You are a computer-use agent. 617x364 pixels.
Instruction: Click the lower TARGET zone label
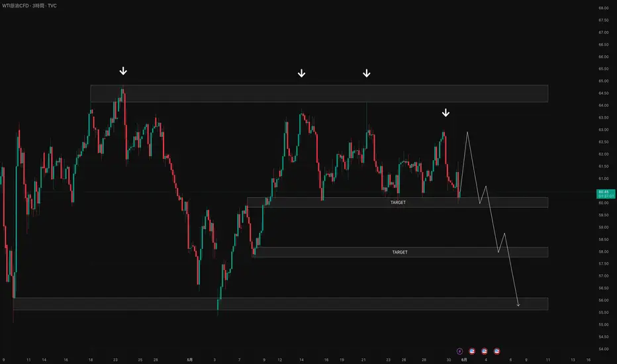pyautogui.click(x=400, y=252)
